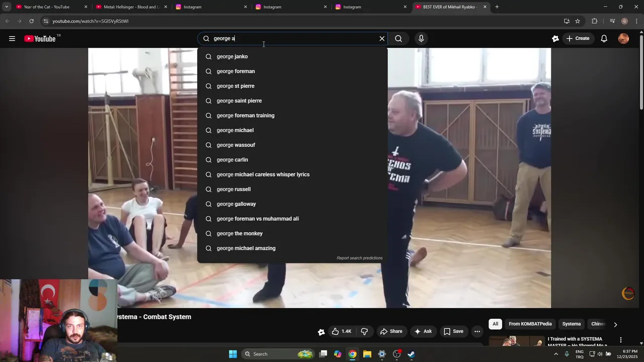This screenshot has width=644, height=362.
Task: Pick 'george michael careless whisper lyrics'
Action: [x=292, y=174]
